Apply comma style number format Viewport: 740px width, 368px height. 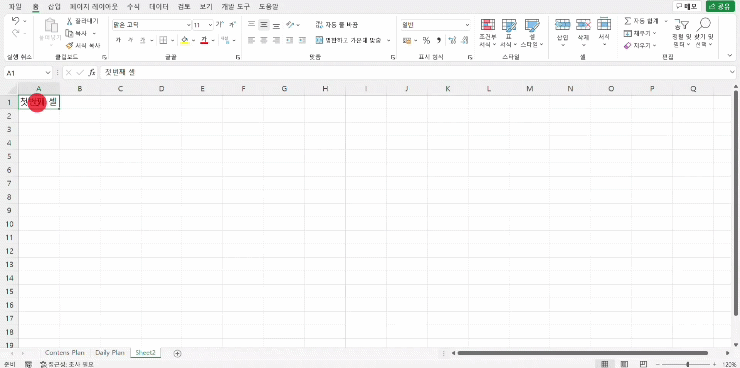pos(438,41)
